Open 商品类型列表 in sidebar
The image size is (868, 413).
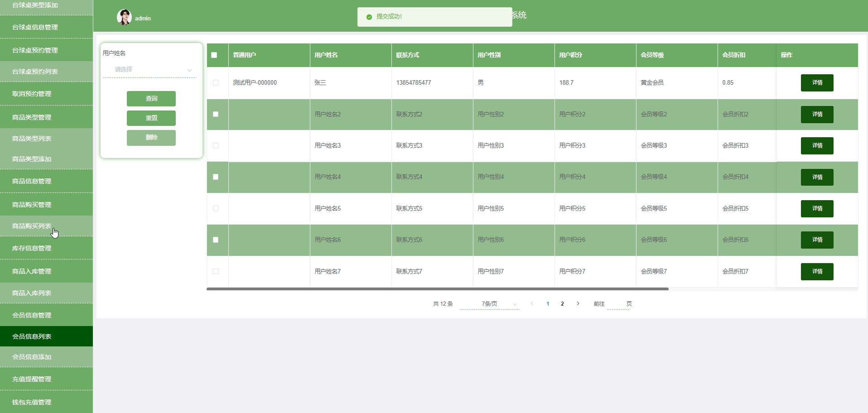[x=46, y=139]
